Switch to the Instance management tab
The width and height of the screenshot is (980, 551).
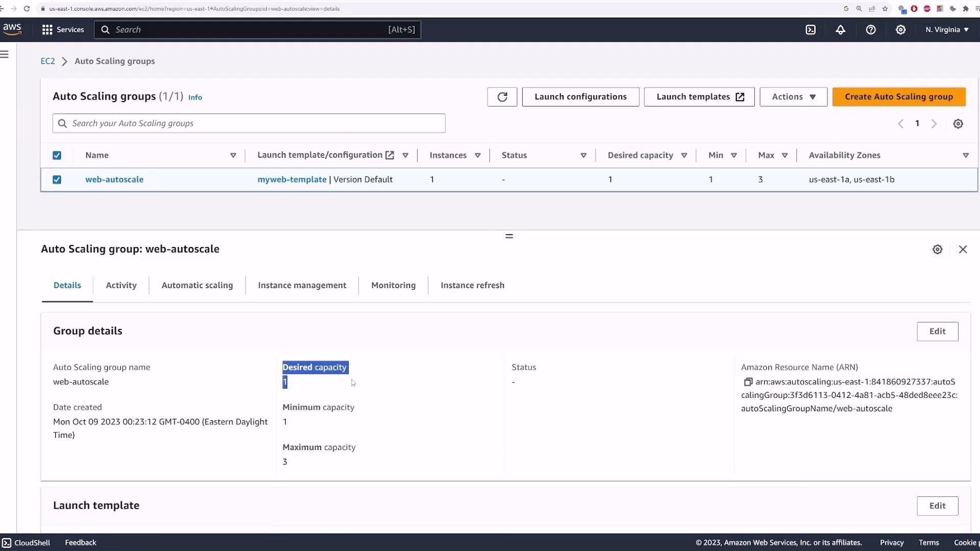click(x=302, y=285)
